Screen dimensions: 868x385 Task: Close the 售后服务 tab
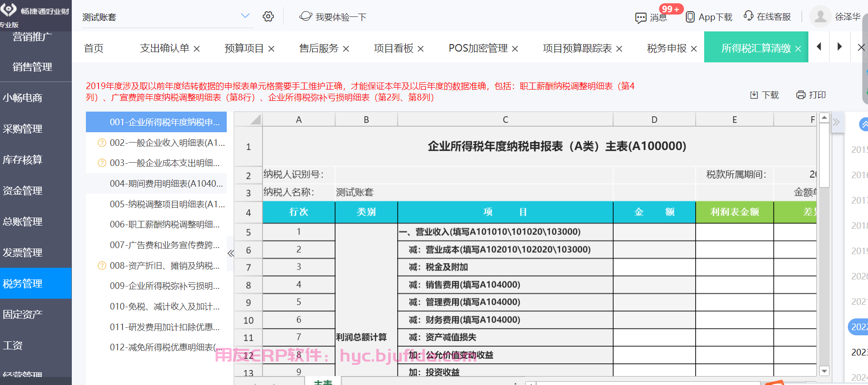click(x=346, y=49)
